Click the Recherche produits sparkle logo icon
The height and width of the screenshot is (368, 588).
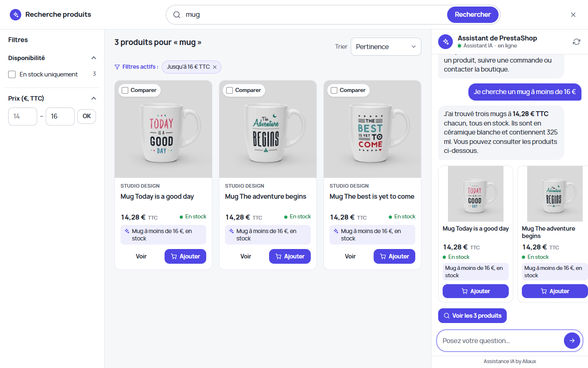[x=16, y=15]
